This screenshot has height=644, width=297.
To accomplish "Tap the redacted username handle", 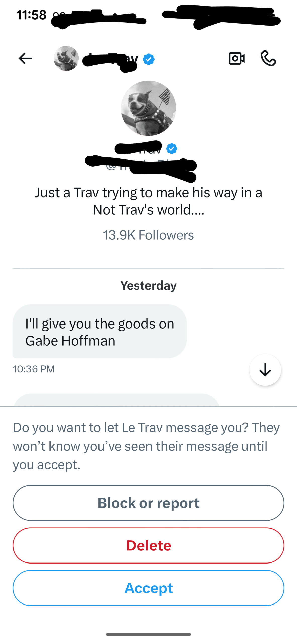I will point(141,166).
